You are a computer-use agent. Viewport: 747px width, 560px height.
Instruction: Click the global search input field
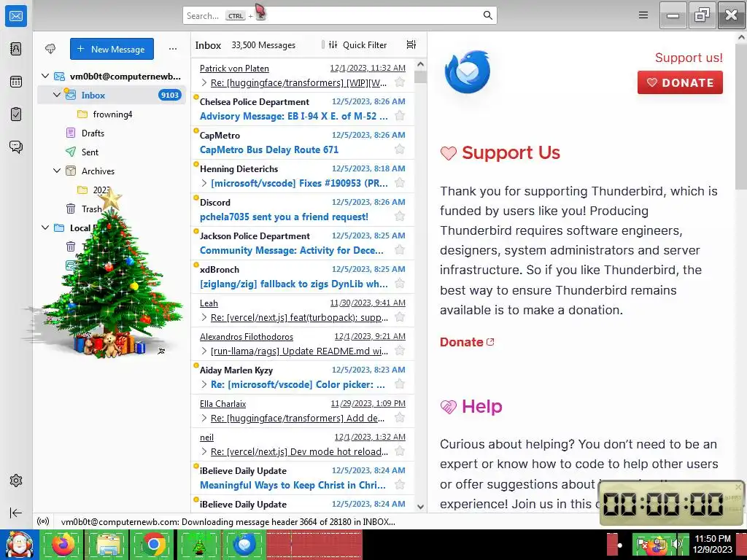point(340,15)
